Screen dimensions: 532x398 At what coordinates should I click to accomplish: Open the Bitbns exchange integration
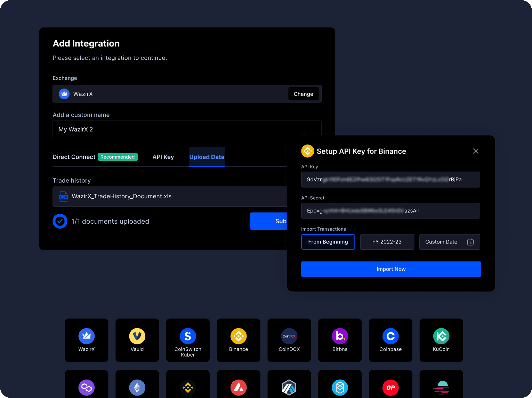tap(340, 340)
